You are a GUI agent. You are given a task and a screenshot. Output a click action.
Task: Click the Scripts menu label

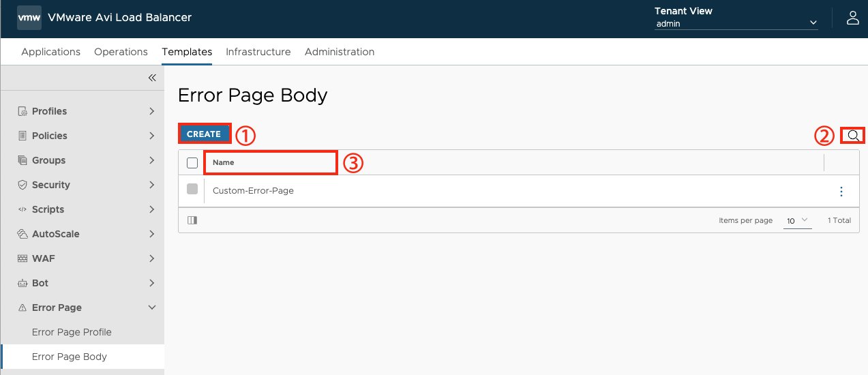pos(48,209)
